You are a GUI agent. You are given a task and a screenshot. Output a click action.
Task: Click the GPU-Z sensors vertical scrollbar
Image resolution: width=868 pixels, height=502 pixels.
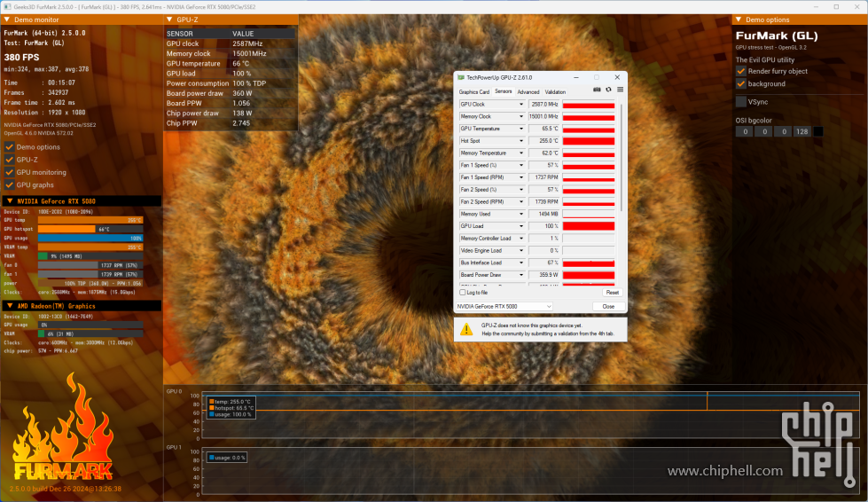pos(622,157)
